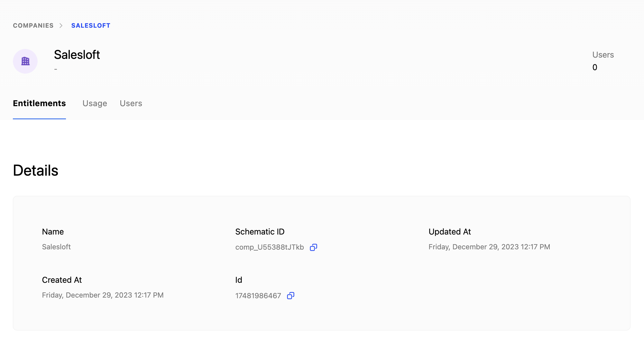Click the Created At date value
644x341 pixels.
103,295
